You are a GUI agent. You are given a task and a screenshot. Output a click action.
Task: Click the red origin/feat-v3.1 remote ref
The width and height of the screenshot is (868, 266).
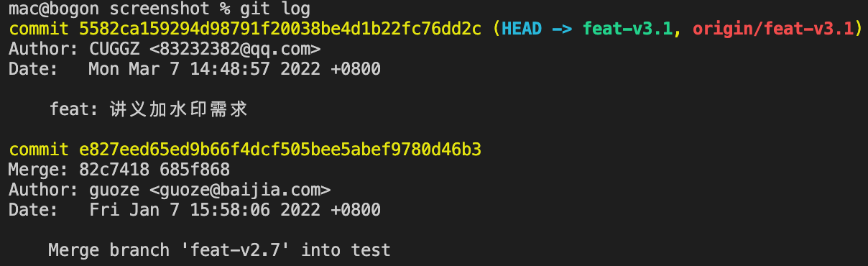[772, 29]
